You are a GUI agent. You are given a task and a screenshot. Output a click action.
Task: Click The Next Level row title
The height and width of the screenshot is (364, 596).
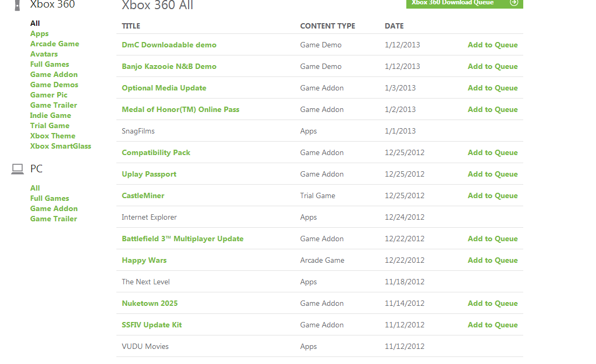(145, 282)
